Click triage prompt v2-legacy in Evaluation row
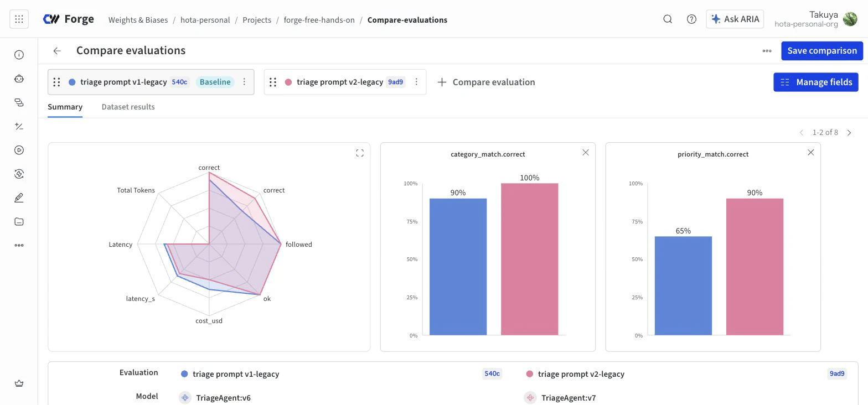868x405 pixels. (581, 374)
